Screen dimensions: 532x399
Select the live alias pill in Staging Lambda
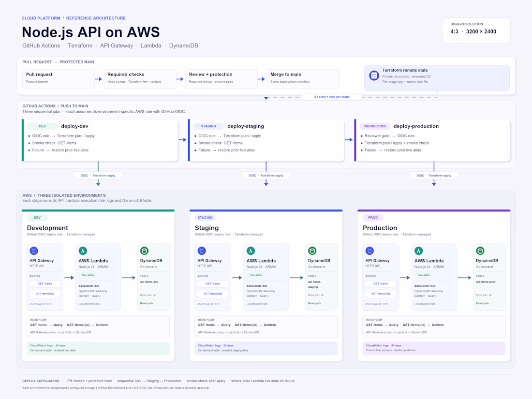(x=256, y=275)
